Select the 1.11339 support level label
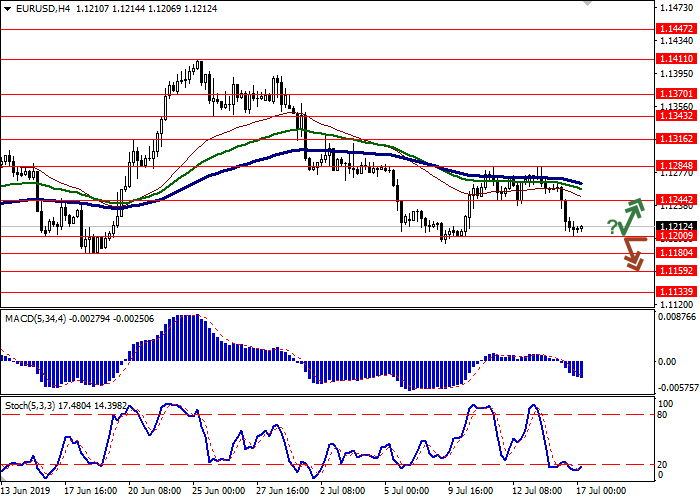 677,292
